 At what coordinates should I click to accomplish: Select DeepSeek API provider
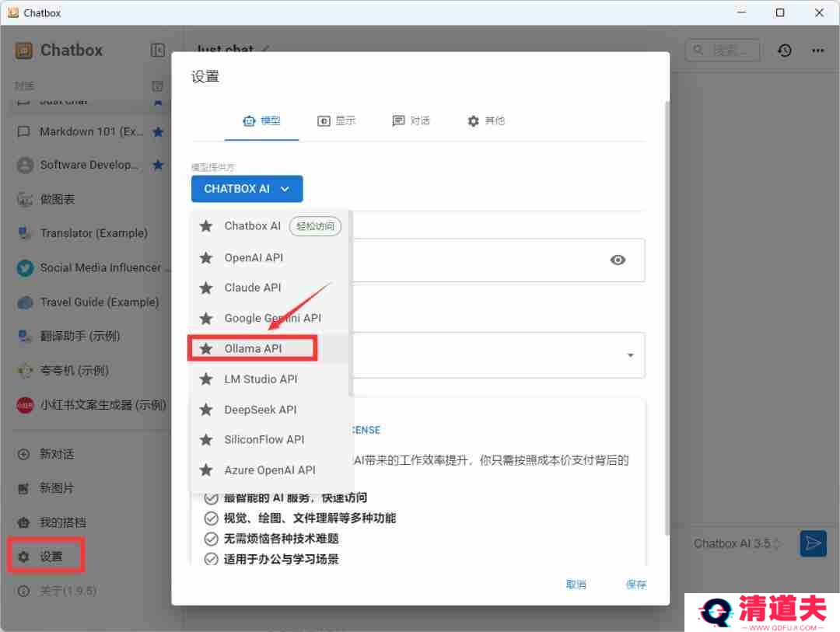point(269,410)
